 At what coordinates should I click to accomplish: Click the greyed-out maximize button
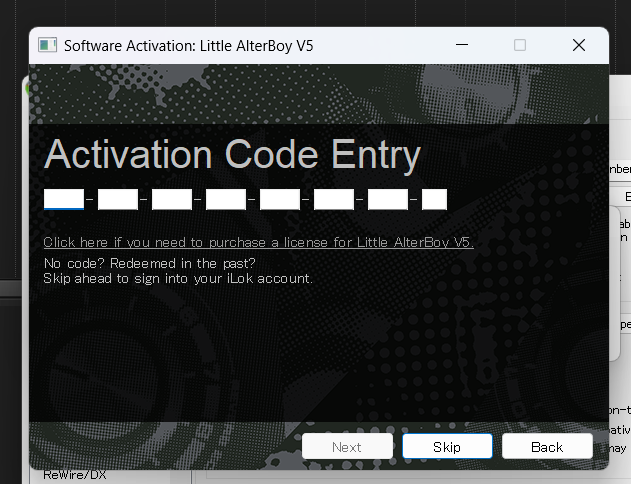point(520,45)
